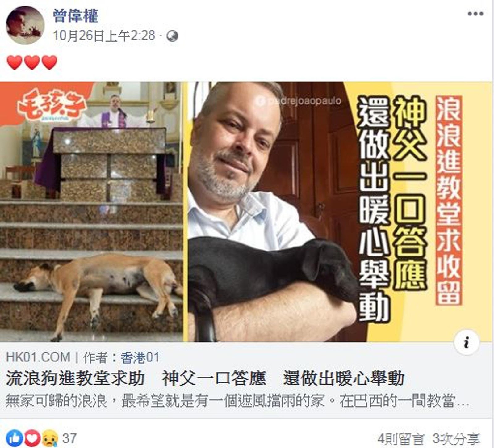Open the 4則留言 comments link
Image resolution: width=494 pixels, height=448 pixels.
click(400, 439)
